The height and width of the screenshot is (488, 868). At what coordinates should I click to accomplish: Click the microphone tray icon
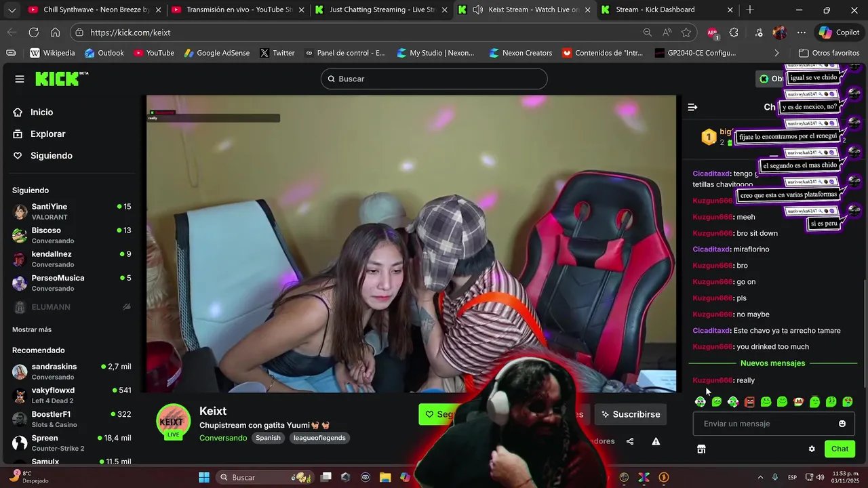[x=775, y=477]
